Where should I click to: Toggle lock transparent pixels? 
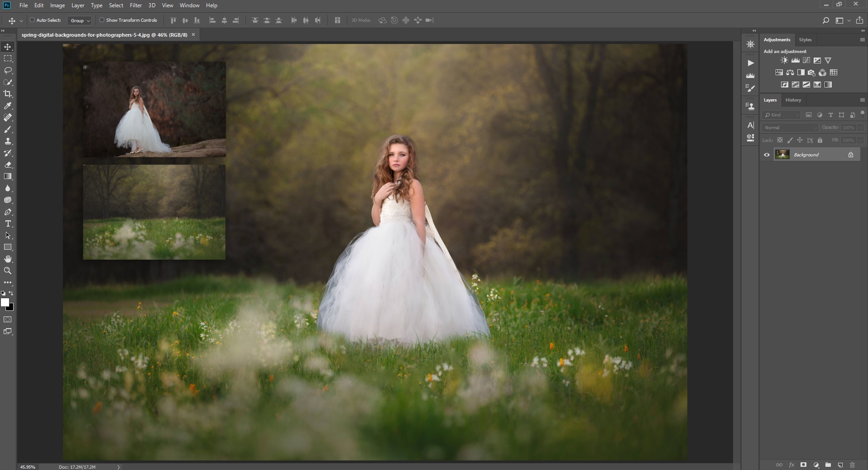[780, 140]
